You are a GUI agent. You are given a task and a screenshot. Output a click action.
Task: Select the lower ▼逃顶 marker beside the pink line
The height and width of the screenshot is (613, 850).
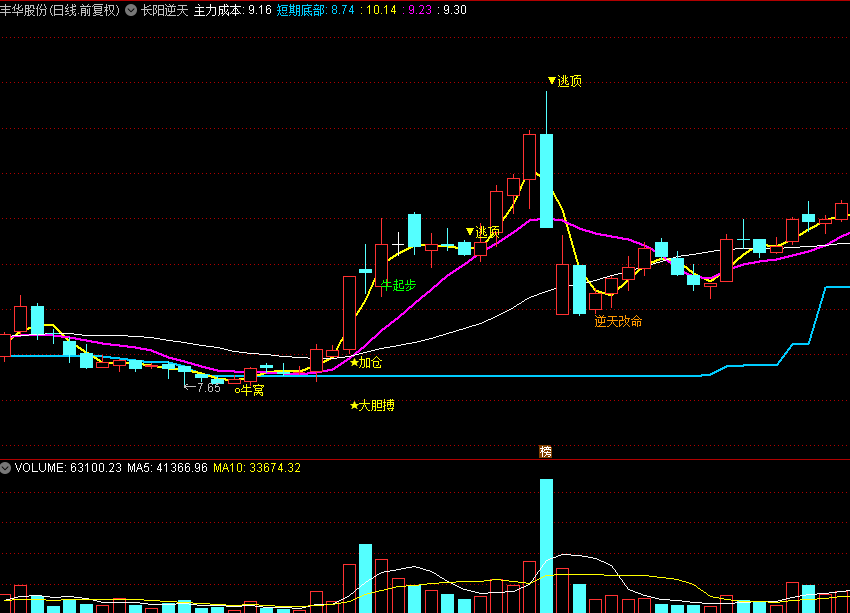(x=482, y=232)
